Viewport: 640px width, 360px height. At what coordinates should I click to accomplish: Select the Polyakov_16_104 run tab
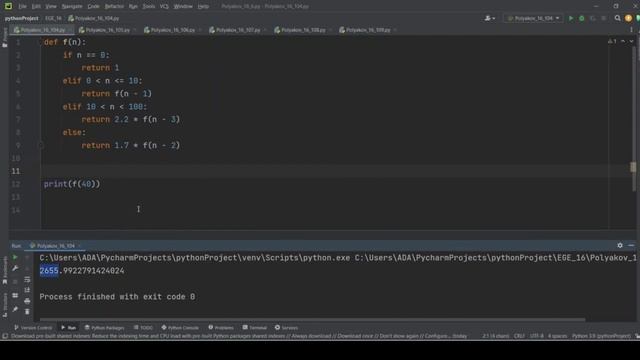tap(55, 246)
